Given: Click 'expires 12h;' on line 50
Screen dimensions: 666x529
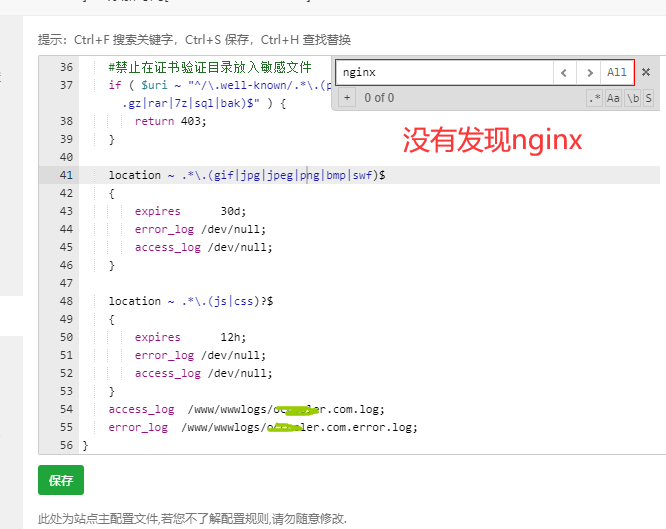Looking at the screenshot, I should pos(190,337).
